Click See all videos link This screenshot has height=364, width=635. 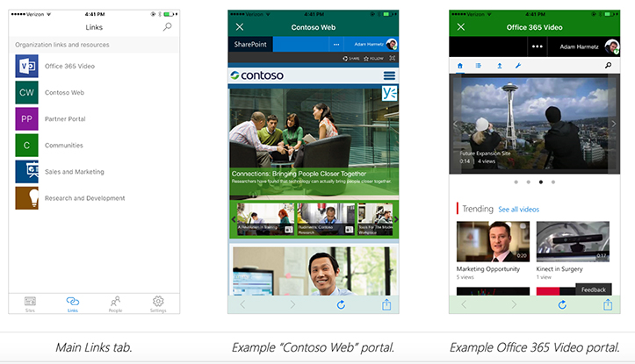coord(518,209)
